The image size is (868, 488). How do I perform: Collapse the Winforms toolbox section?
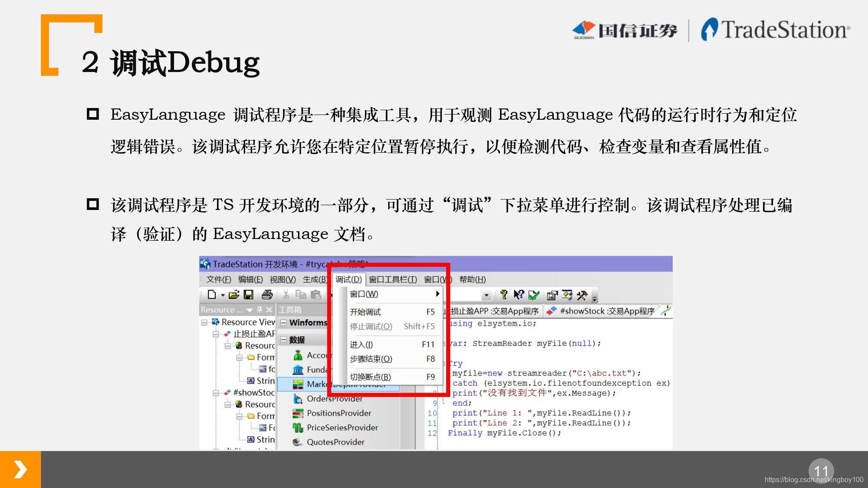[283, 323]
